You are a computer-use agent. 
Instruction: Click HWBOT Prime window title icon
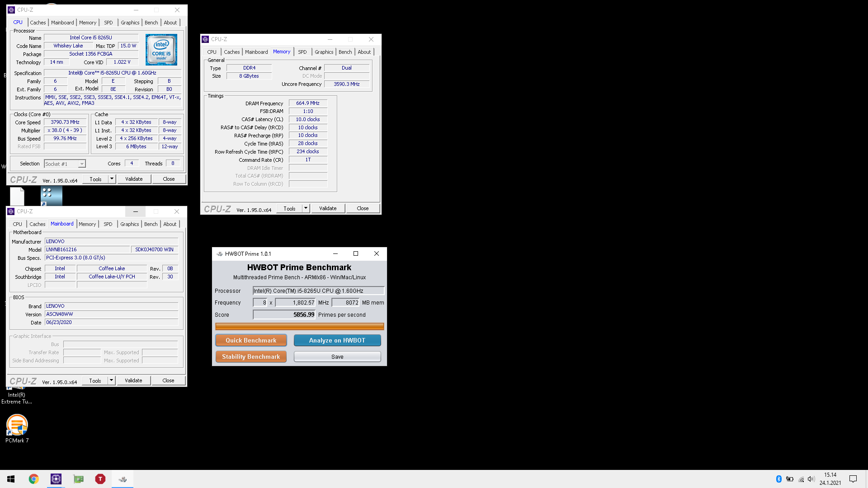pyautogui.click(x=219, y=254)
